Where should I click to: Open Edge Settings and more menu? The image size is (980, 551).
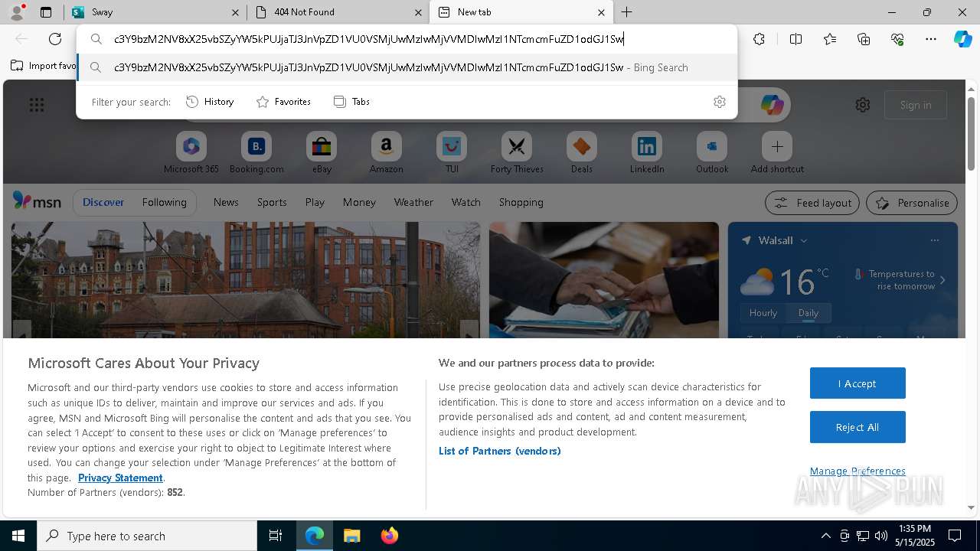pos(931,39)
